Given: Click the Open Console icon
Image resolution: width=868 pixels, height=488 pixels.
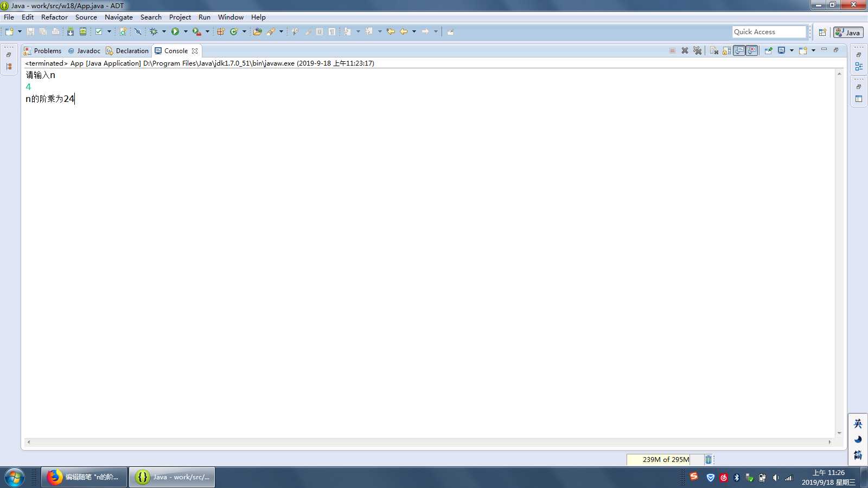Looking at the screenshot, I should point(803,50).
